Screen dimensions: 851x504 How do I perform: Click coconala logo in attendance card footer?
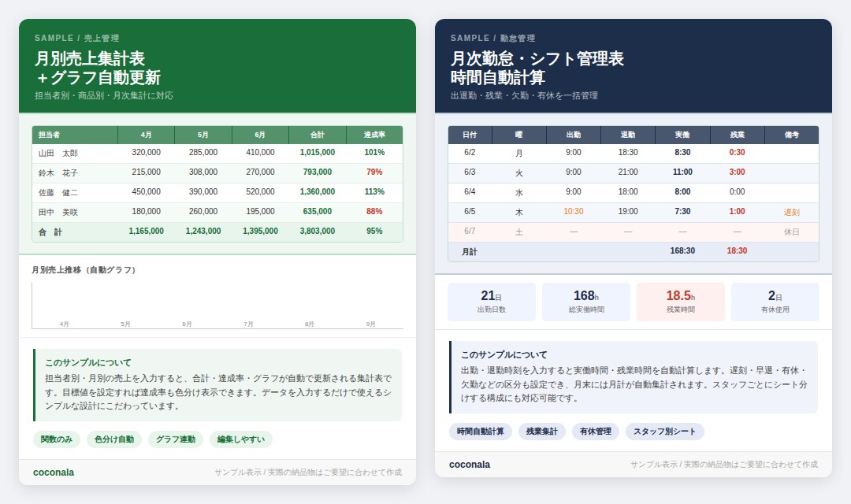(x=470, y=465)
